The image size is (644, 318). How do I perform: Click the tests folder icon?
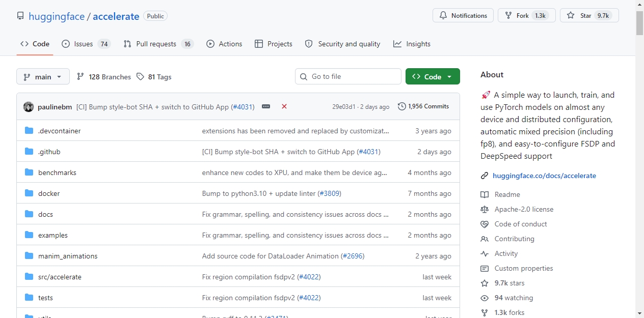[x=29, y=298]
